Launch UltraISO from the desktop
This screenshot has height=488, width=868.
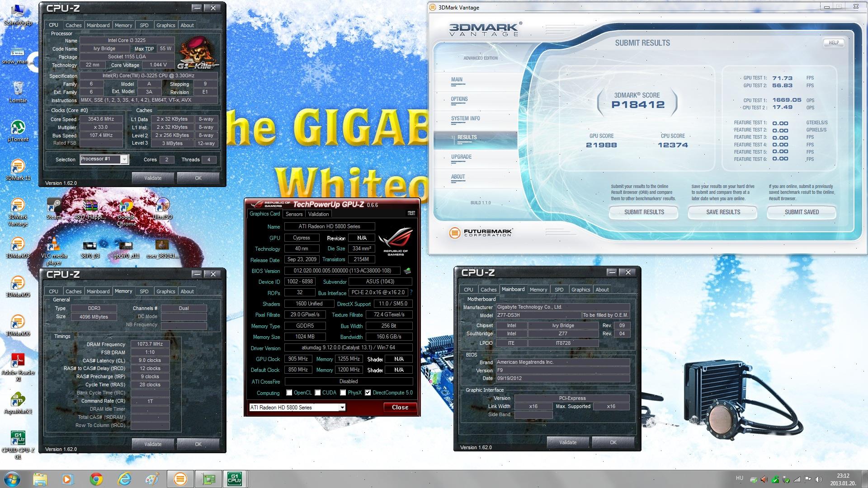[x=162, y=209]
